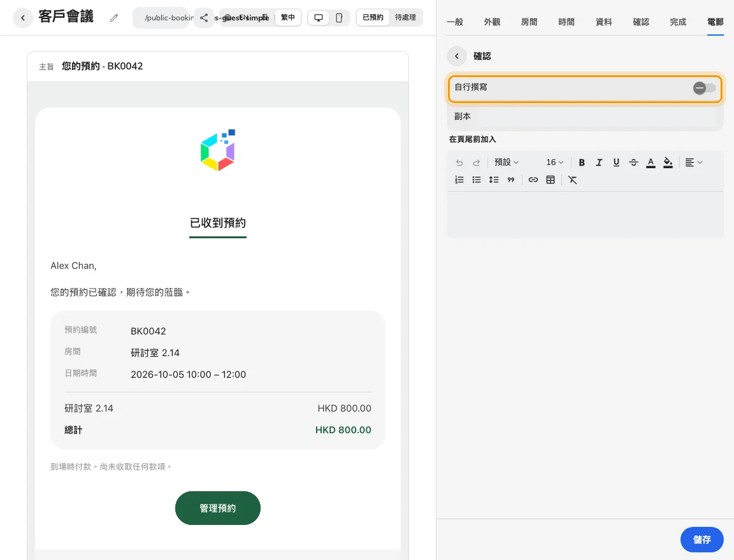The height and width of the screenshot is (560, 734).
Task: Open the 電郵 tab
Action: point(716,22)
